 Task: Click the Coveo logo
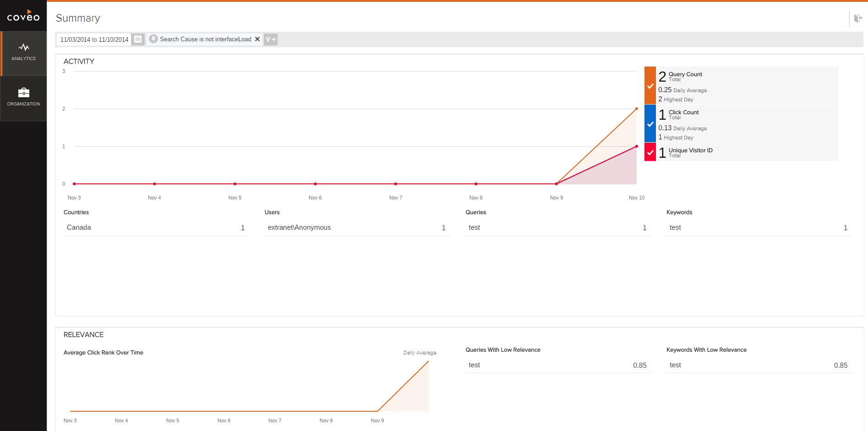[23, 15]
